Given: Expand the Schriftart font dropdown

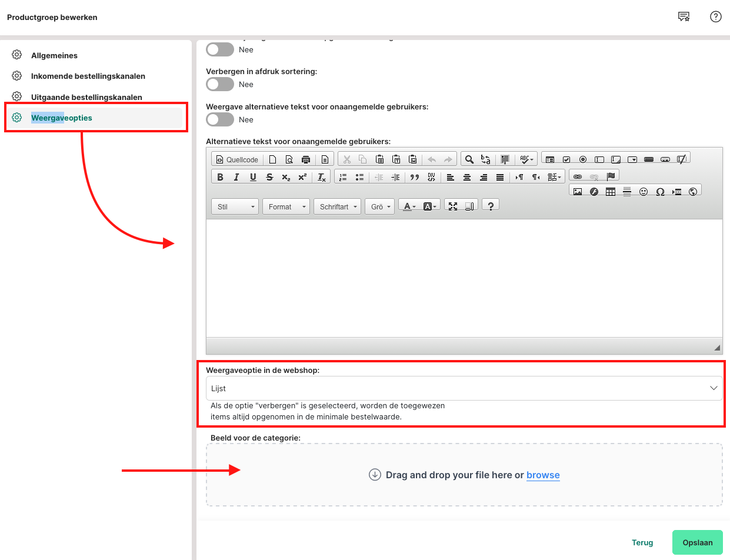Looking at the screenshot, I should tap(337, 207).
